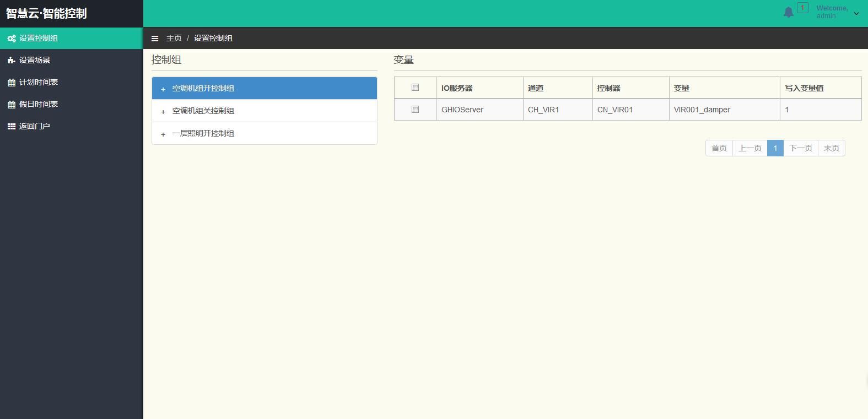Click the calendar icon beside 计划时间表
The image size is (868, 419).
coord(11,83)
